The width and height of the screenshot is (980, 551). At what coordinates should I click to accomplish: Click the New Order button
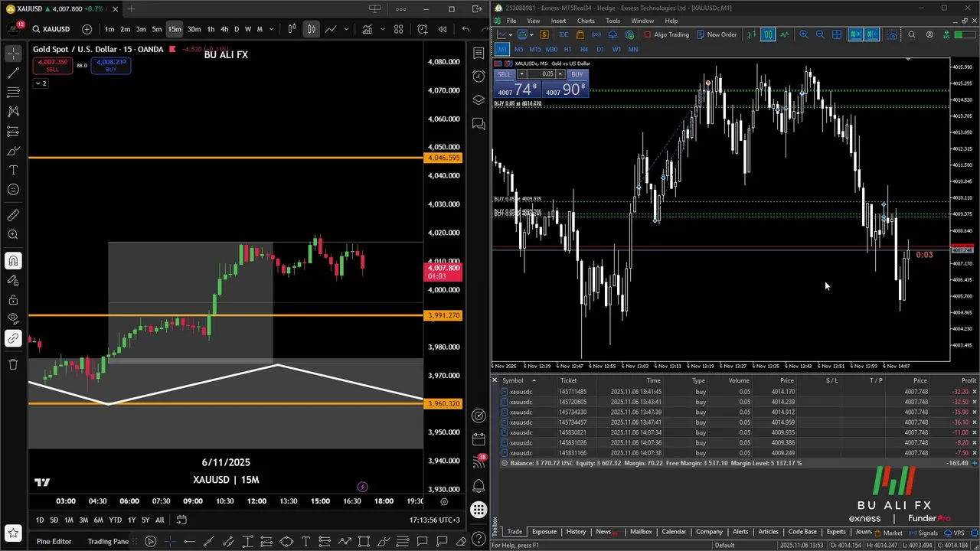716,34
